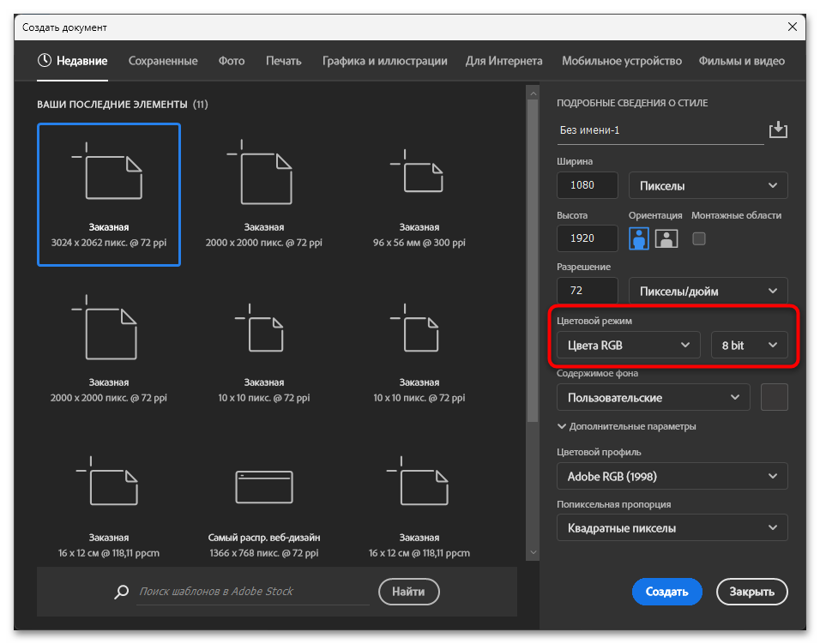Viewport: 820px width, 644px height.
Task: Click the scrollbar down arrow in presets list
Action: (533, 552)
